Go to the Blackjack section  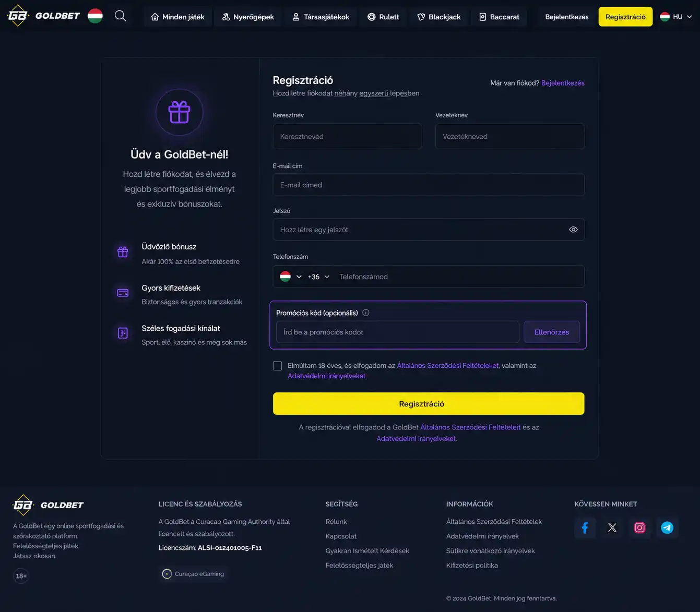pyautogui.click(x=439, y=17)
